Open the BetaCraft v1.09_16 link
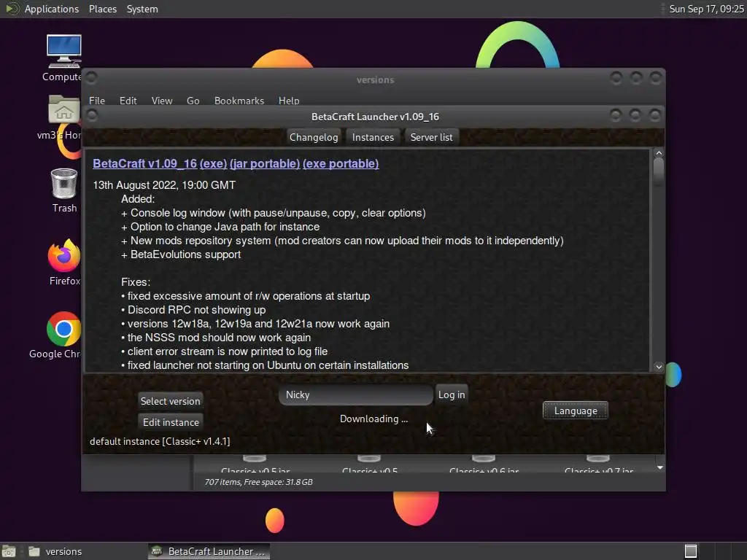This screenshot has width=747, height=560. [x=145, y=163]
